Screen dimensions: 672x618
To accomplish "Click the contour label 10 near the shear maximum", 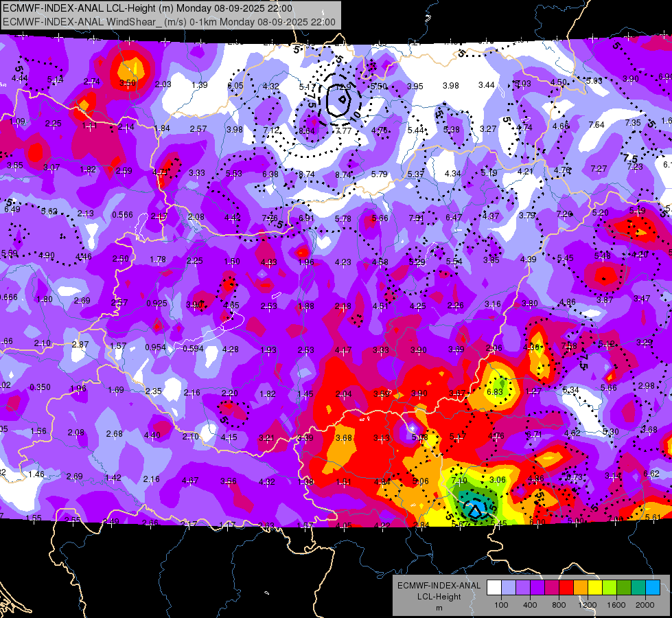I will pyautogui.click(x=356, y=115).
